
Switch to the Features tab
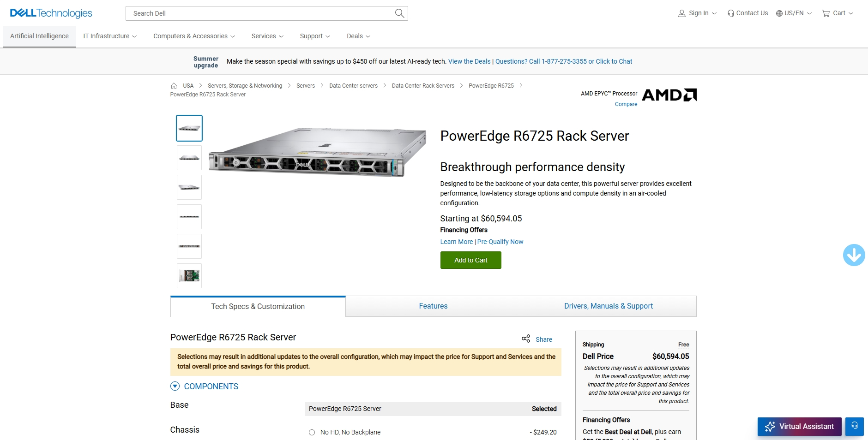coord(433,306)
